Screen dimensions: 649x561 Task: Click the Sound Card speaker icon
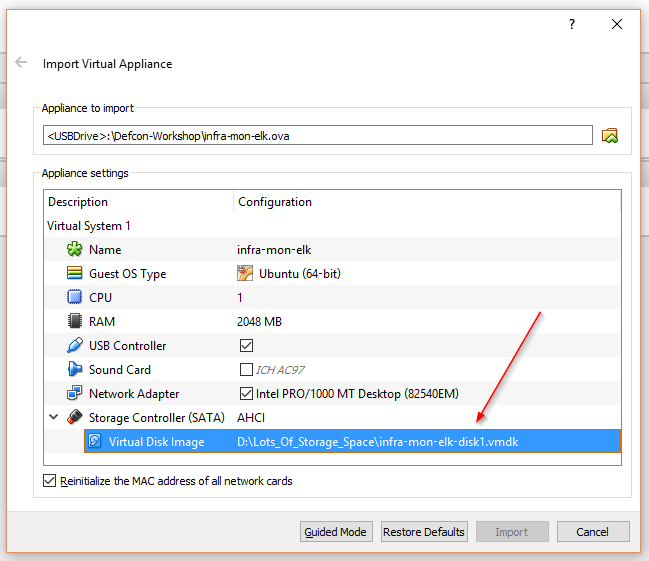point(74,370)
